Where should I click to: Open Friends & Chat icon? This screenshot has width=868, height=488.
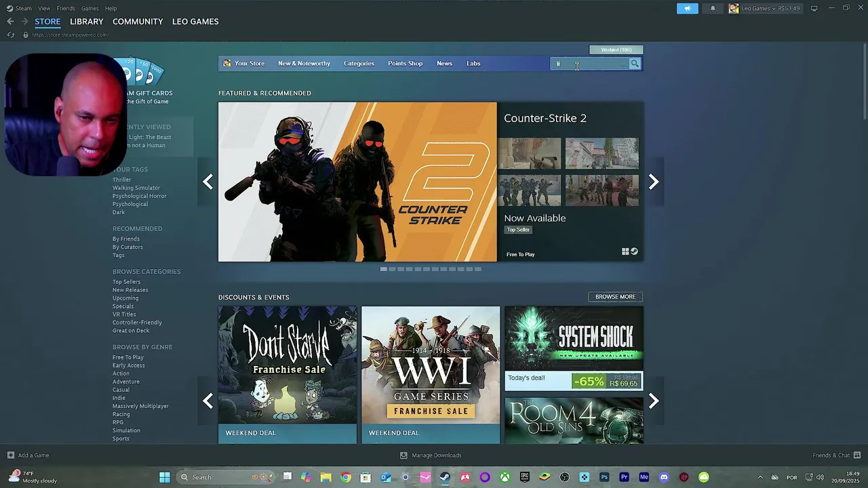pos(857,455)
